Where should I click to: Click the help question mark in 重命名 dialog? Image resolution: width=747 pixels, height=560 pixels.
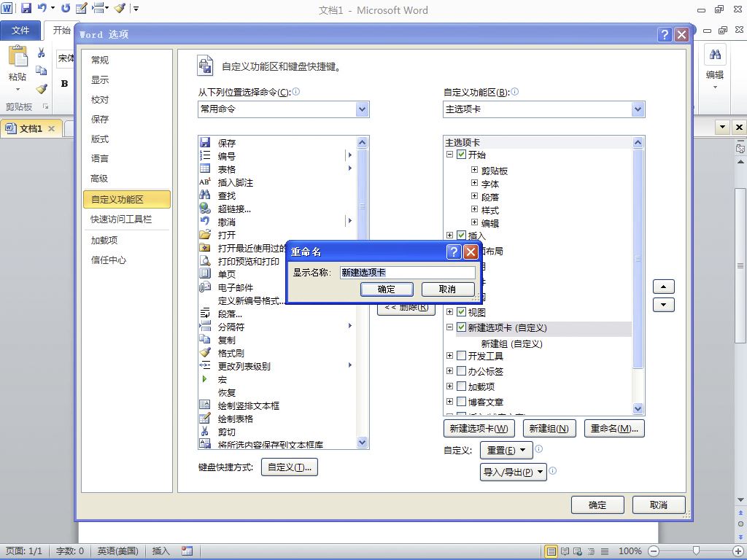click(454, 252)
